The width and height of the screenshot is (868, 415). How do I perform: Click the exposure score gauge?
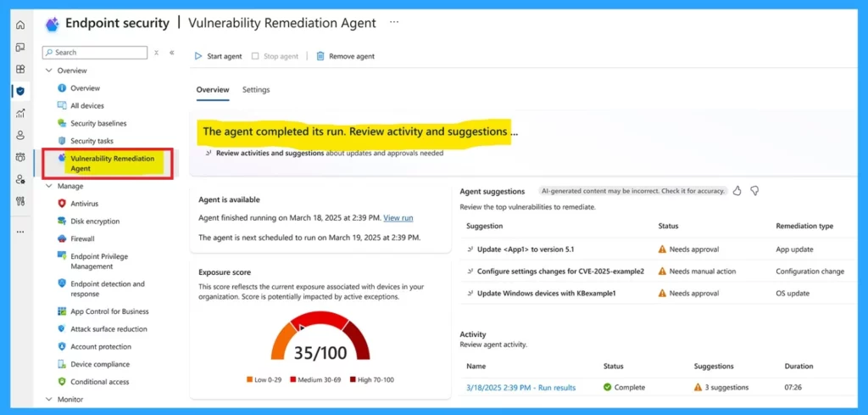coord(320,336)
